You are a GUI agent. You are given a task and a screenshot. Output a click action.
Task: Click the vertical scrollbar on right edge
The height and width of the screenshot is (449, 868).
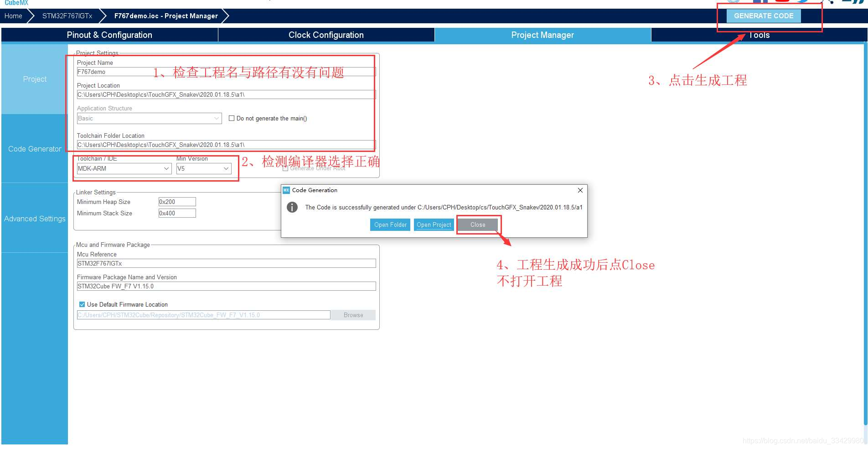pos(865,235)
